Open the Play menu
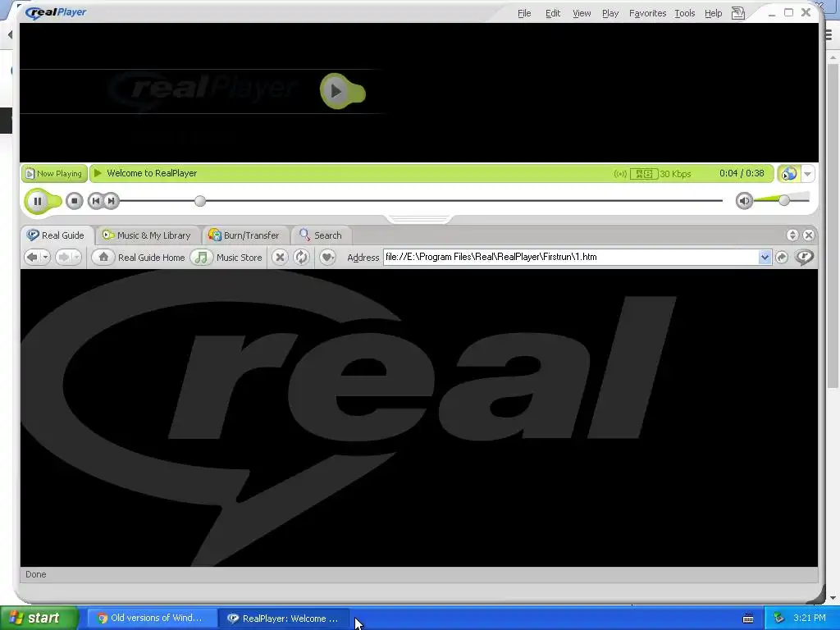The height and width of the screenshot is (630, 840). click(x=610, y=13)
